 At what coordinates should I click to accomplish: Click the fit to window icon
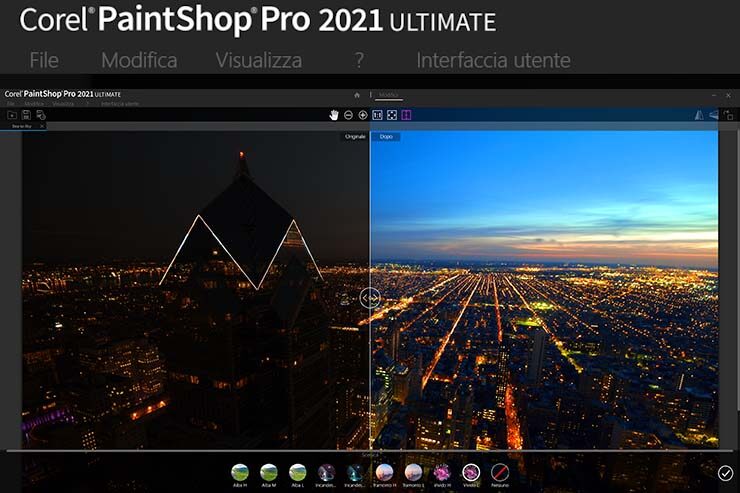click(392, 115)
